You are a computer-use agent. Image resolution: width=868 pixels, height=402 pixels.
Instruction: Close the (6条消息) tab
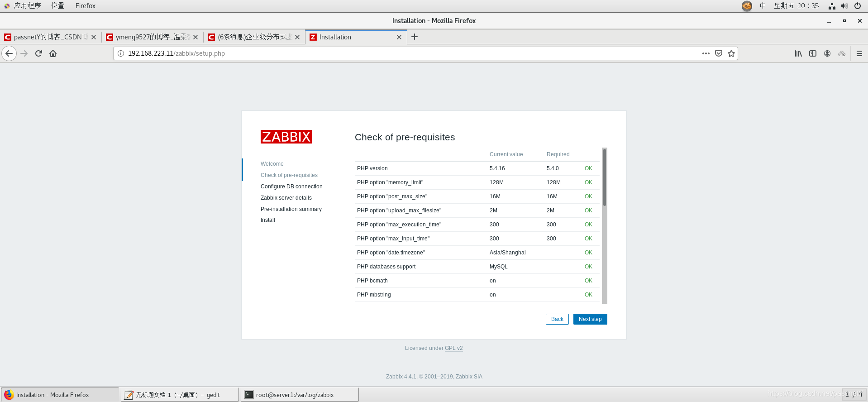tap(297, 37)
